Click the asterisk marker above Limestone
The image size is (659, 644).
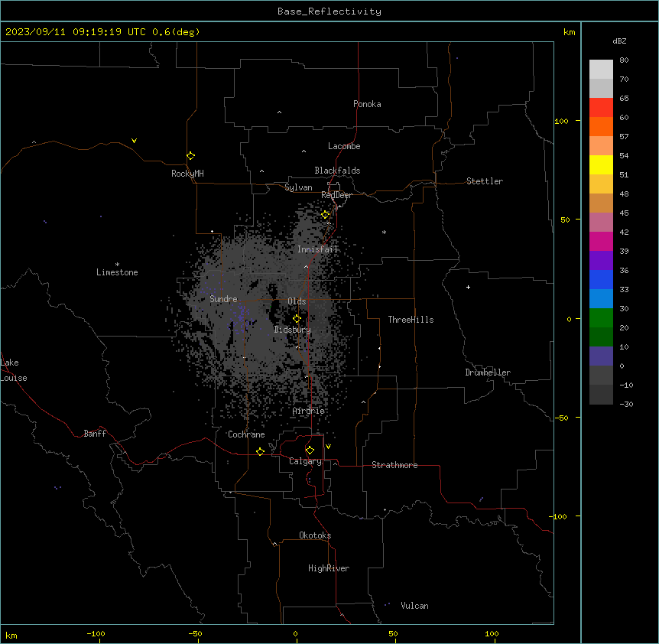point(117,264)
